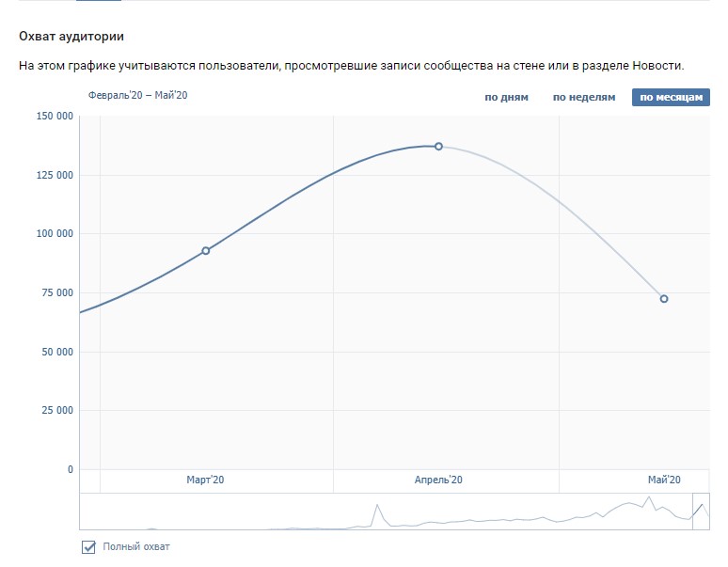Click the 'Полный охват' legend label
The image size is (728, 567).
pyautogui.click(x=136, y=547)
